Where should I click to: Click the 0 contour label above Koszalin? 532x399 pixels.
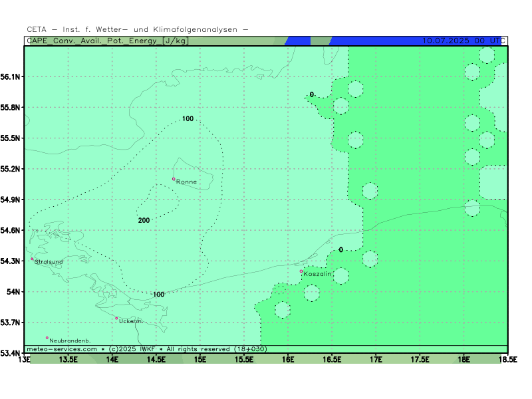[x=341, y=250]
